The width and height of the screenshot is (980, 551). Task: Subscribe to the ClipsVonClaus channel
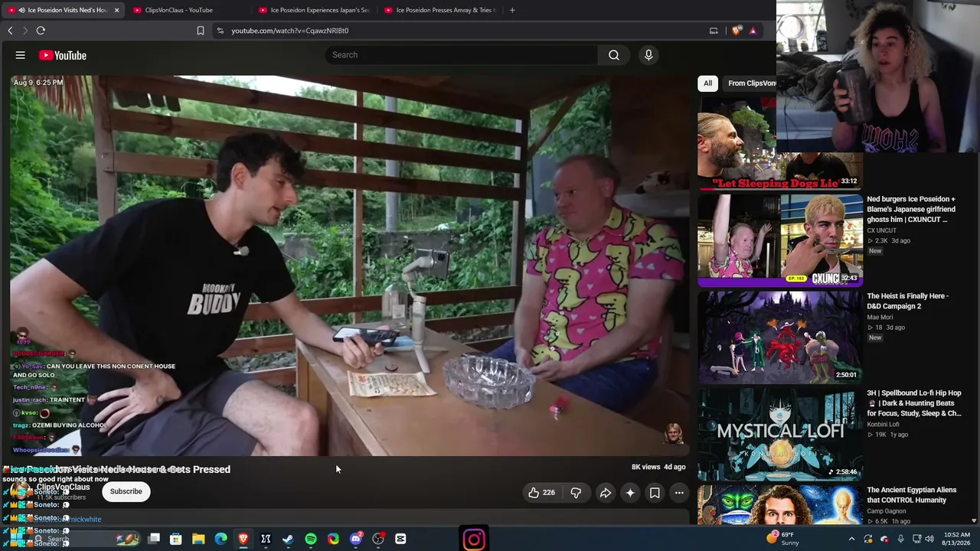point(126,491)
